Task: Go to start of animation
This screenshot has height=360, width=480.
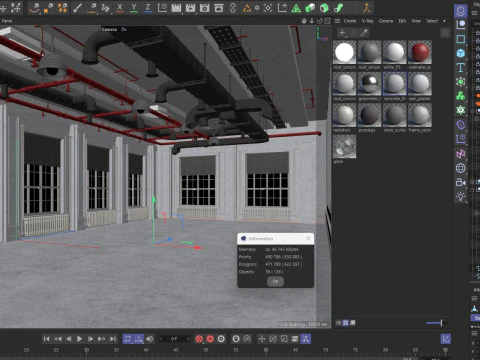Action: tap(46, 339)
